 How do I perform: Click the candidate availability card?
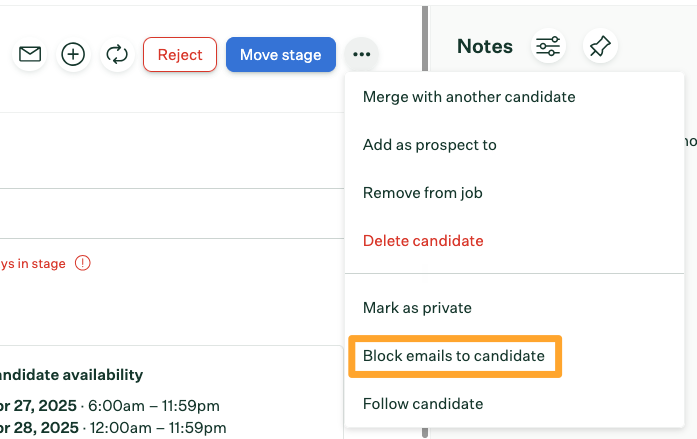(171, 393)
